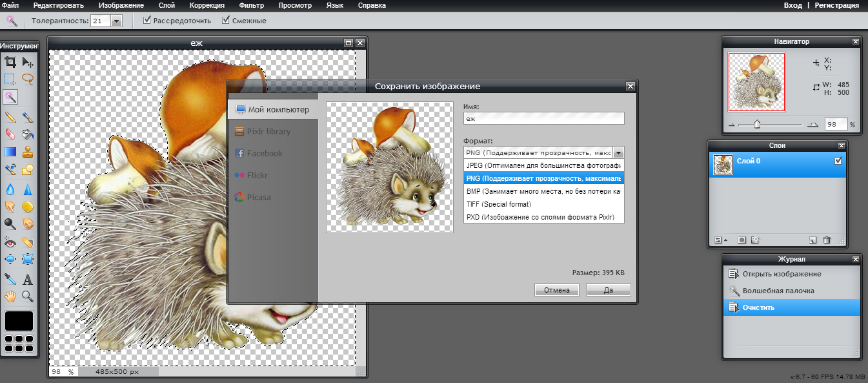Image resolution: width=868 pixels, height=383 pixels.
Task: Open the Редактировать menu
Action: pos(59,5)
